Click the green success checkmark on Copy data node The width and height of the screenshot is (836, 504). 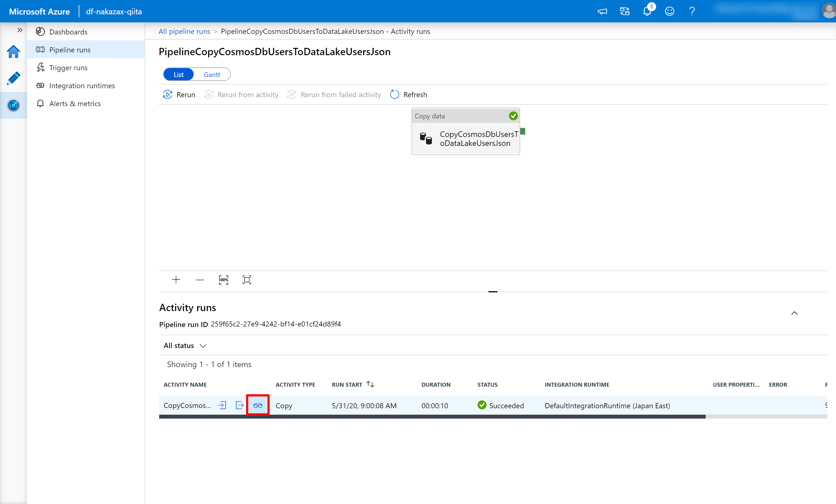tap(513, 116)
